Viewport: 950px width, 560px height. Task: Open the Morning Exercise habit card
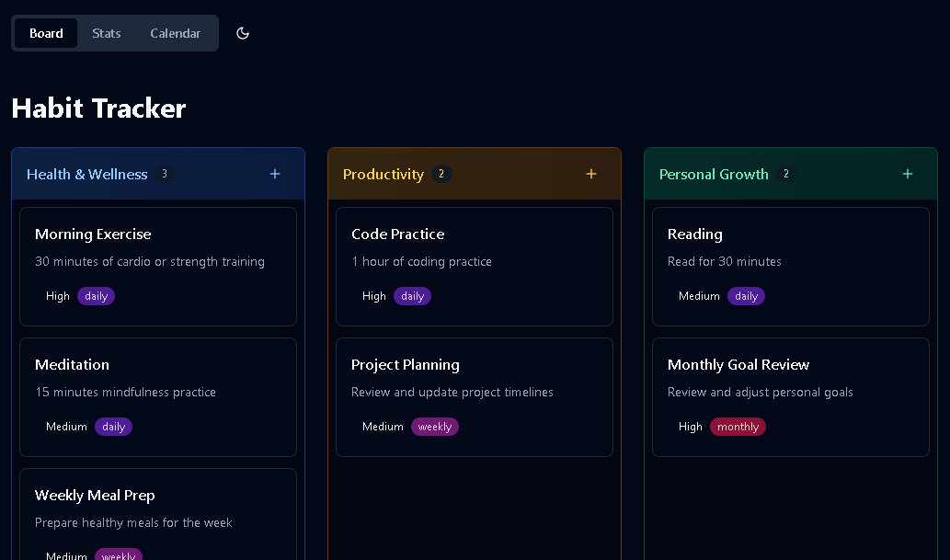[158, 267]
